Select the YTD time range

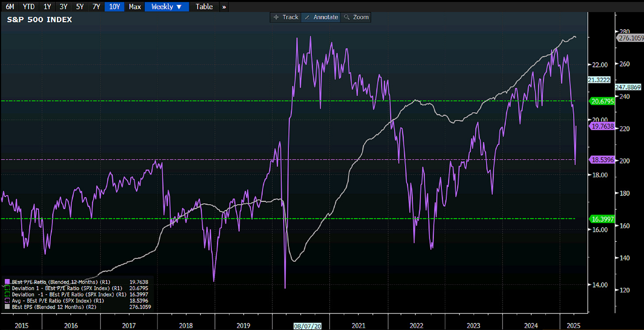coord(29,7)
